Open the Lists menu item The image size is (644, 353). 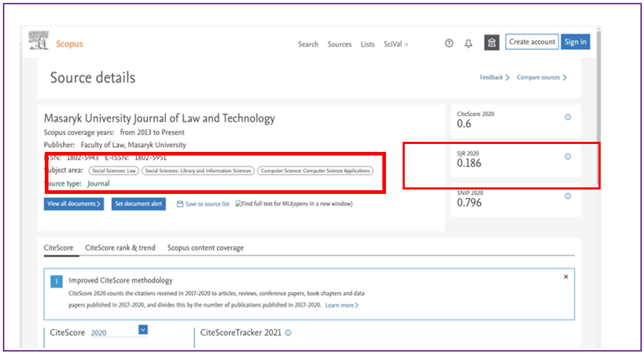tap(368, 44)
